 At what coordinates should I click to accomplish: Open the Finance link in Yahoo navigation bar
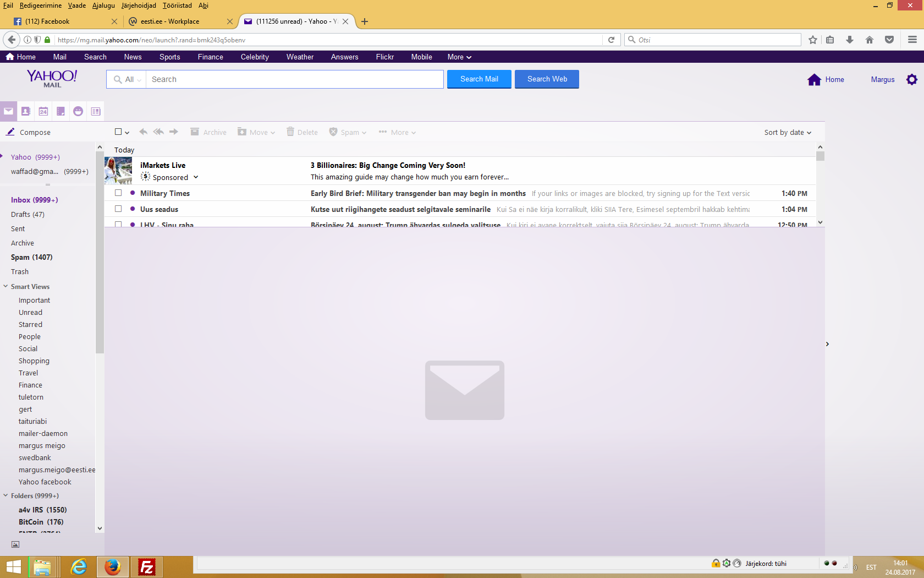point(210,57)
